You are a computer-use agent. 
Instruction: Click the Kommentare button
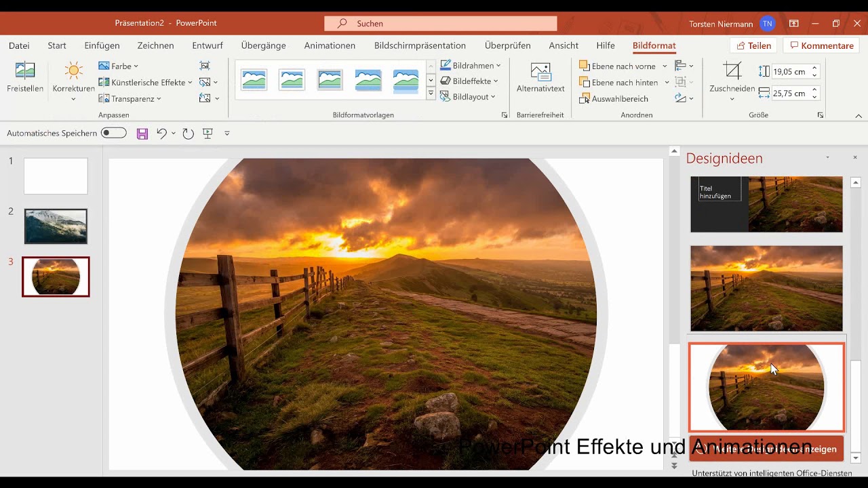coord(821,45)
